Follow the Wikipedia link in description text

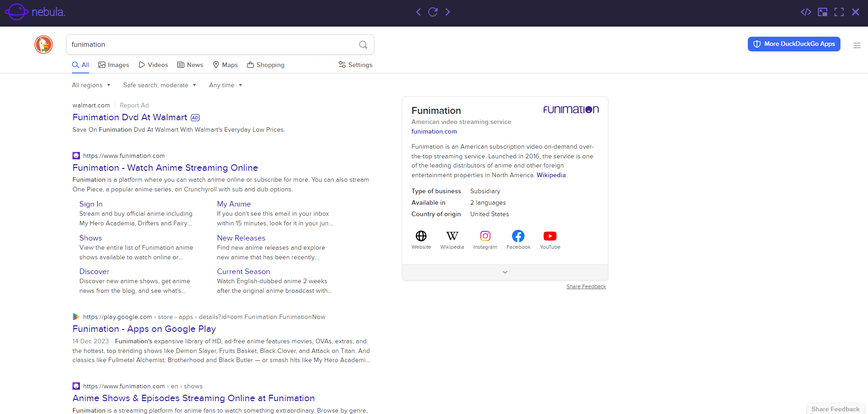pos(551,175)
